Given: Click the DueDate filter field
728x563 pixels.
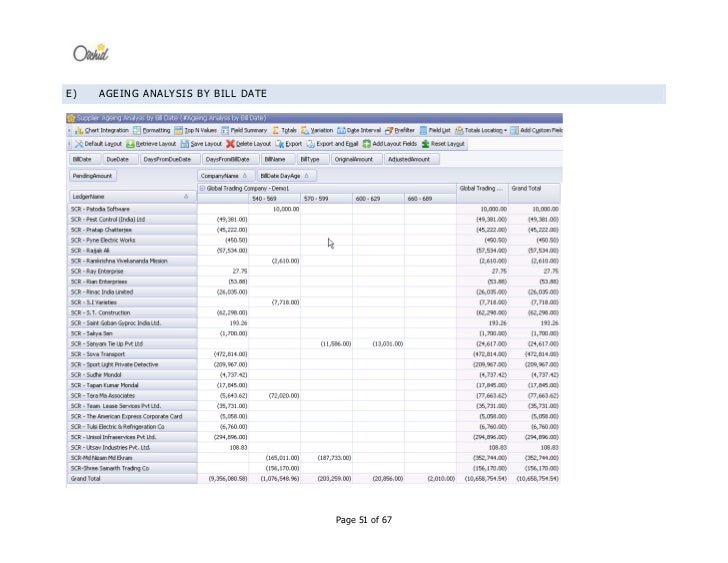Looking at the screenshot, I should 120,159.
